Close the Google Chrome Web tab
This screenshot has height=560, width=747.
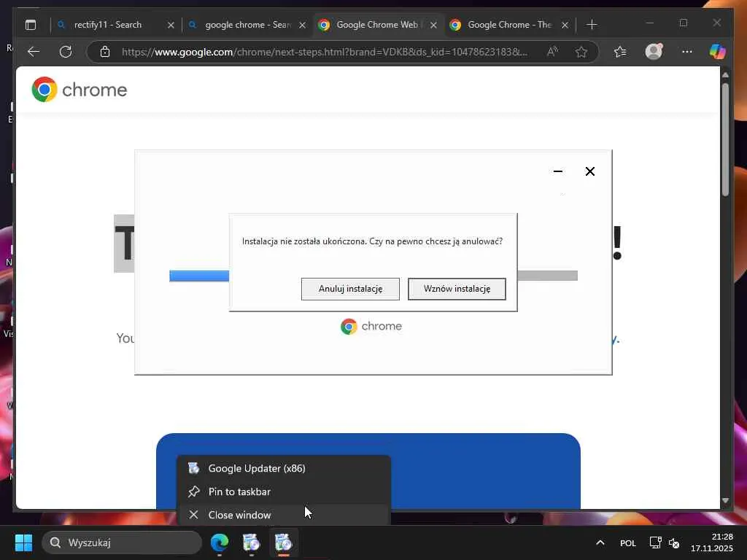point(433,26)
